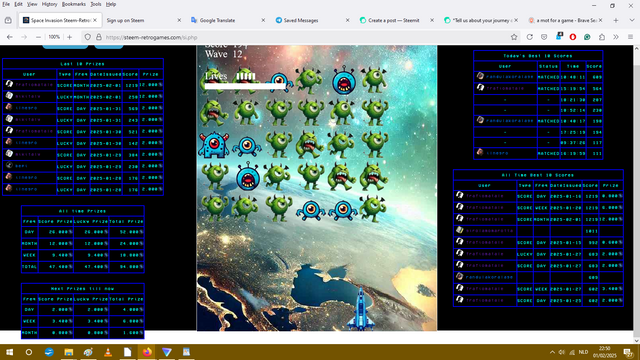The image size is (640, 360).
Task: Open the Help menu
Action: click(x=111, y=4)
